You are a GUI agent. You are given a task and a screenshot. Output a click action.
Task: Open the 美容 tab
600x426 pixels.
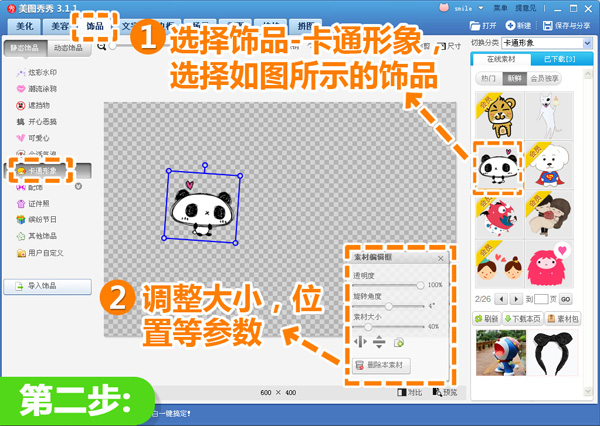(60, 26)
